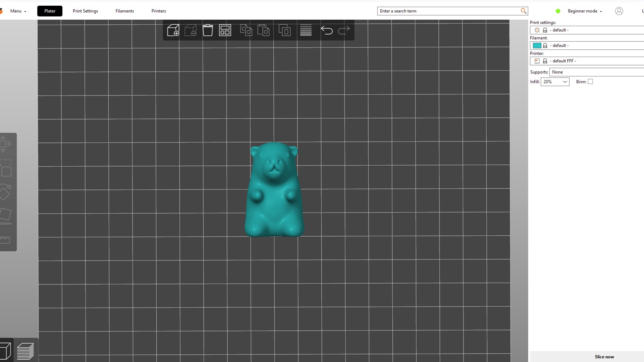Click the Delete selected object icon
Viewport: 644px width, 362px height.
191,30
